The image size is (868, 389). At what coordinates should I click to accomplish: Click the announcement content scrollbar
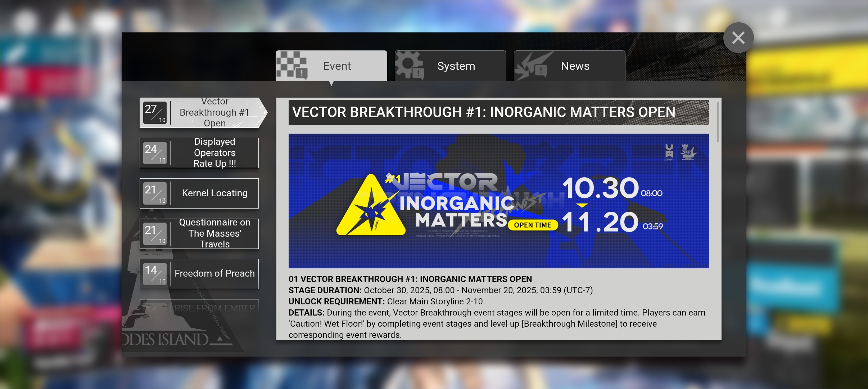tap(718, 122)
